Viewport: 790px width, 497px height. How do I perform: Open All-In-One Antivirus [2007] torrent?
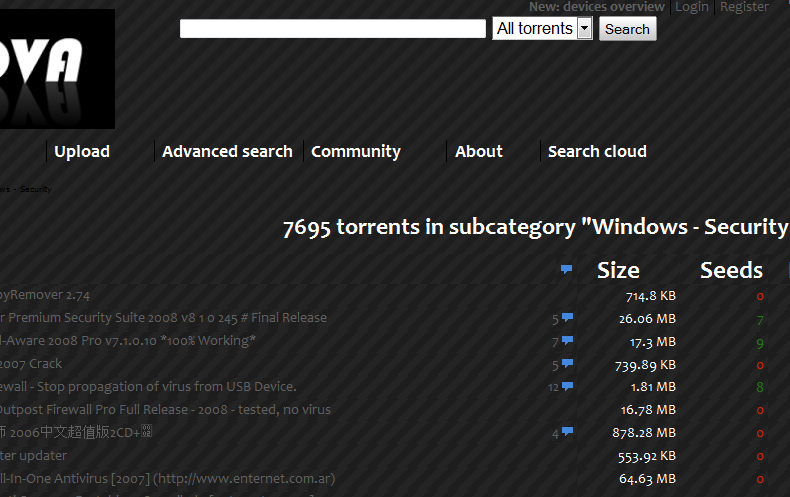(167, 478)
